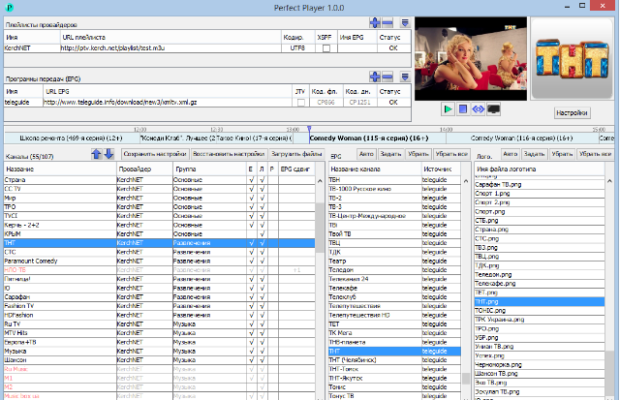The width and height of the screenshot is (620, 400).
Task: Select Fashion TV channel row
Action: (159, 306)
